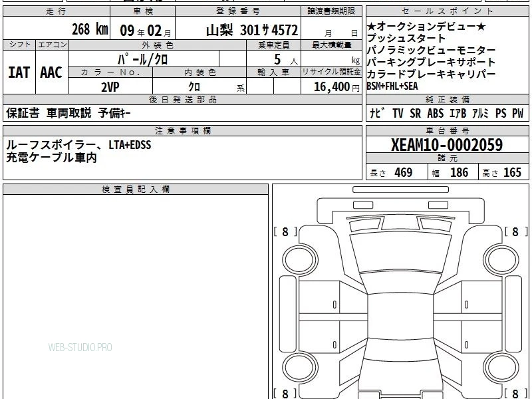This screenshot has width=532, height=399.
Task: Click the color number 2VP
Action: click(110, 87)
